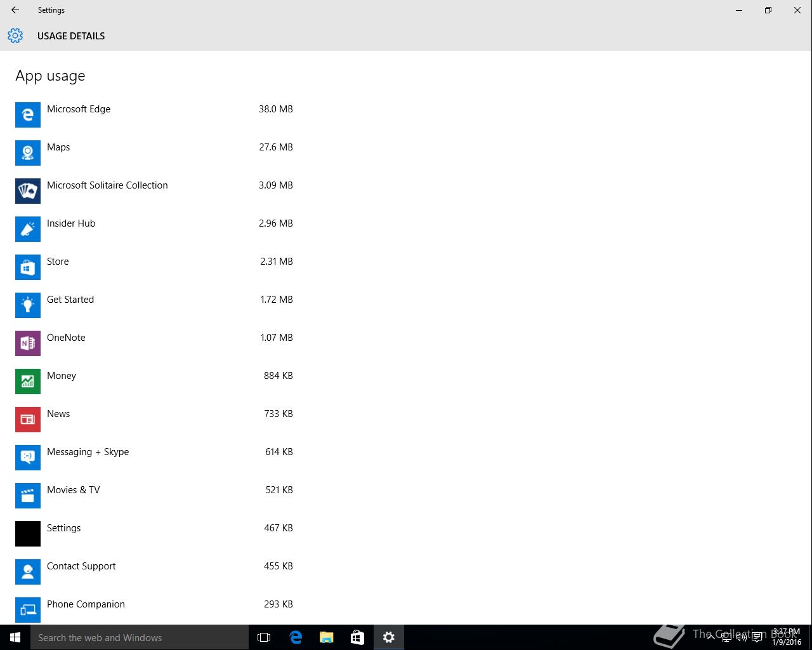The image size is (812, 650).
Task: Open the volume control in system tray
Action: click(742, 637)
